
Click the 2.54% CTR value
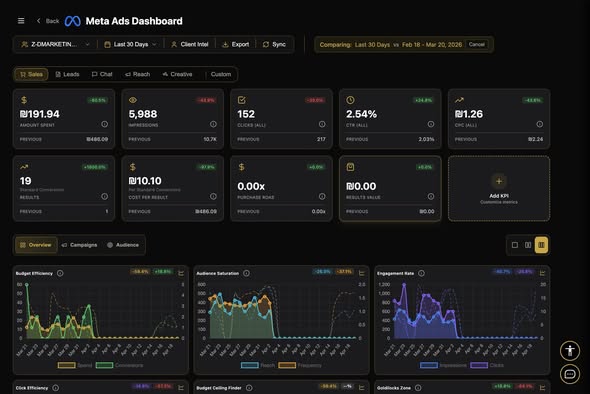click(361, 114)
